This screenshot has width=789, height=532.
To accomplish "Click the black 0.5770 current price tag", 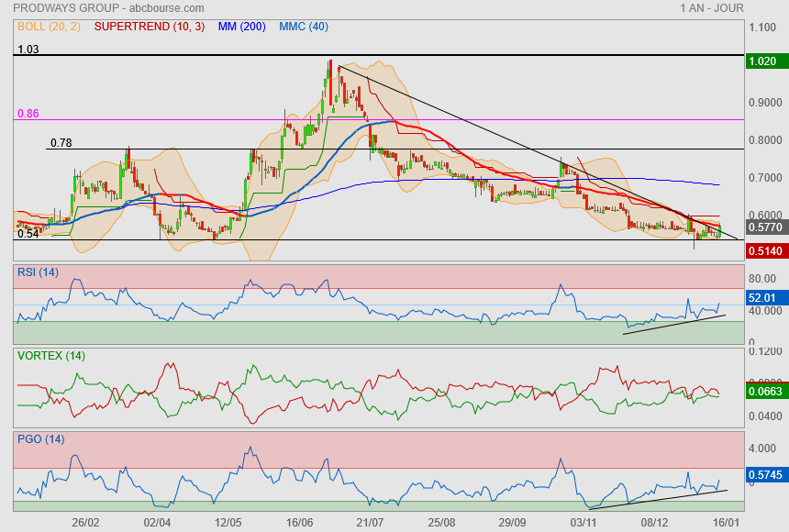I will pyautogui.click(x=763, y=227).
